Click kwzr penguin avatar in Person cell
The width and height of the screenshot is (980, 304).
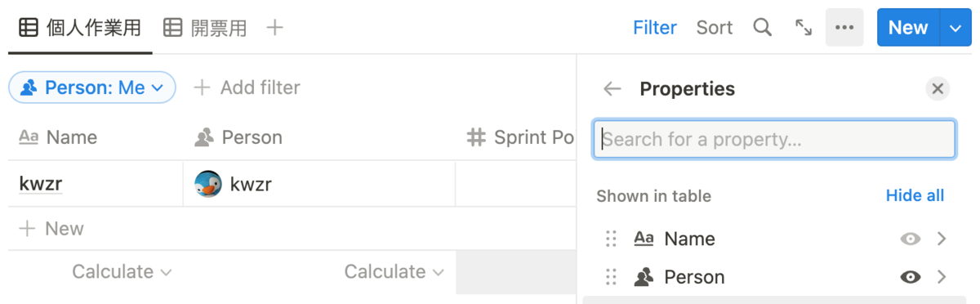tap(208, 184)
